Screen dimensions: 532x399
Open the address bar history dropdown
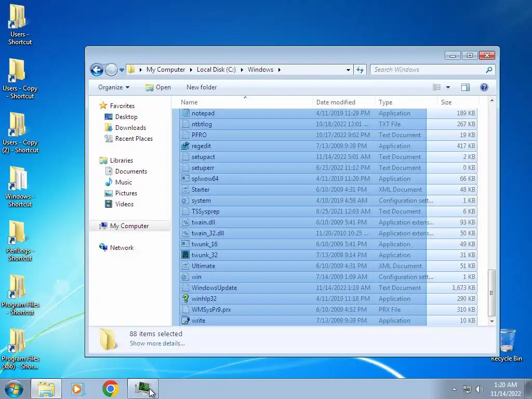tap(348, 70)
